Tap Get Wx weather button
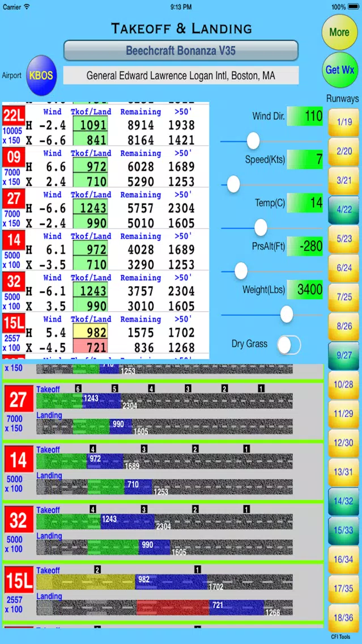This screenshot has height=644, width=362. [339, 69]
